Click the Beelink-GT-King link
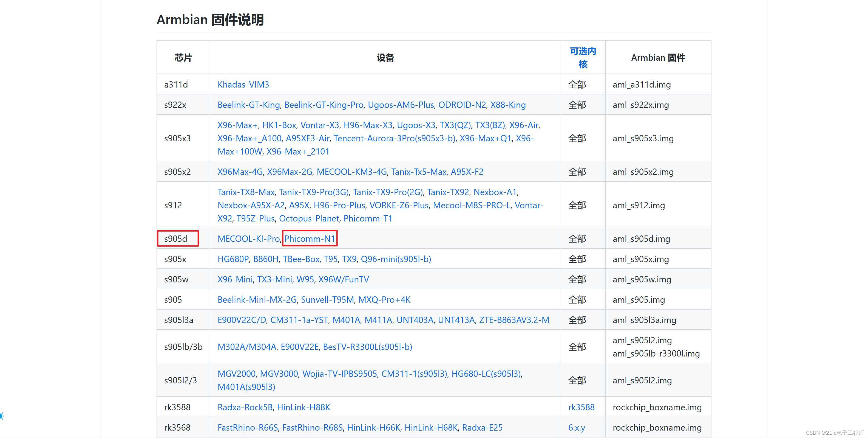 248,105
